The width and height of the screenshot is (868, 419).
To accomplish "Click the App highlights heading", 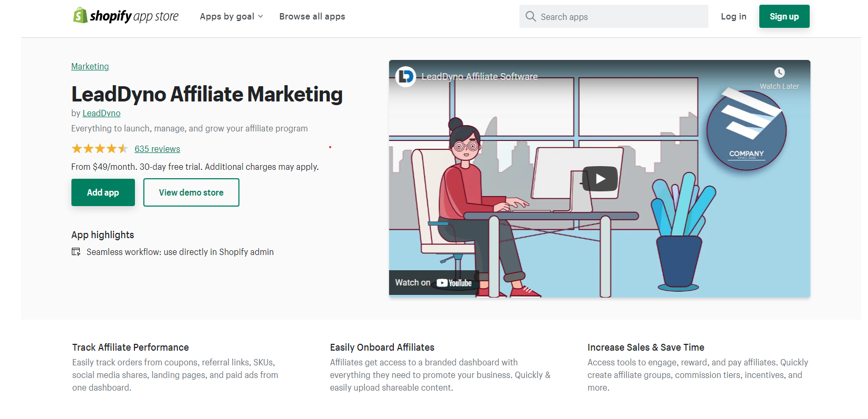I will [x=102, y=235].
